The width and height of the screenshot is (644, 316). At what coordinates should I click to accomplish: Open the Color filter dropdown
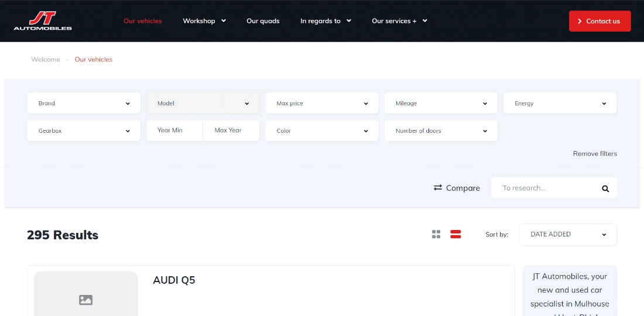322,130
